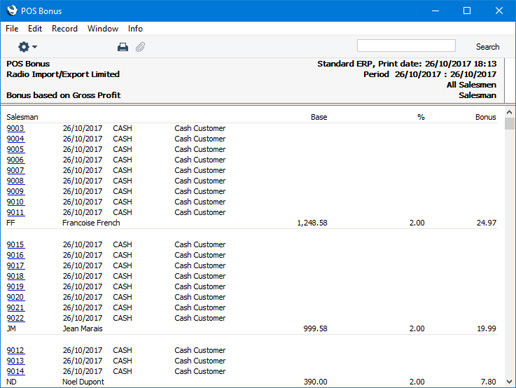Click the base value 1,248.58

tap(312, 223)
